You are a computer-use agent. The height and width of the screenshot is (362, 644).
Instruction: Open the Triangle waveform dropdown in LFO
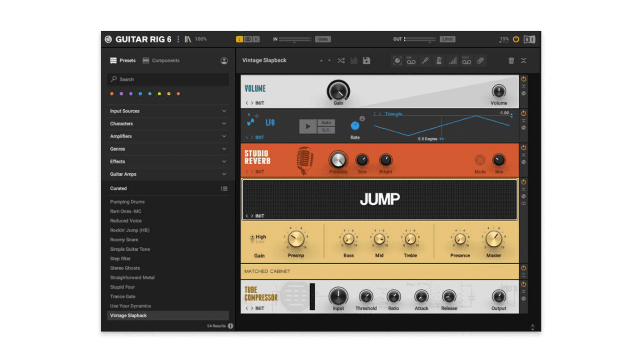click(x=394, y=114)
